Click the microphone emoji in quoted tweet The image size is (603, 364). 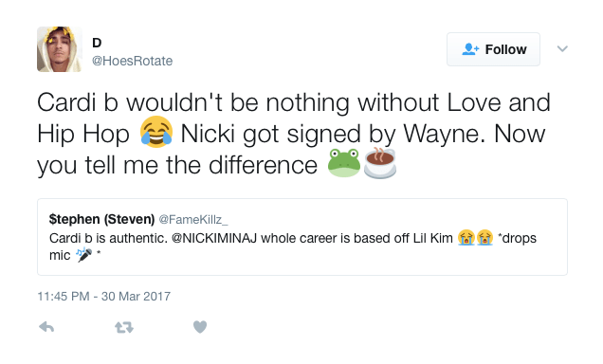click(83, 254)
